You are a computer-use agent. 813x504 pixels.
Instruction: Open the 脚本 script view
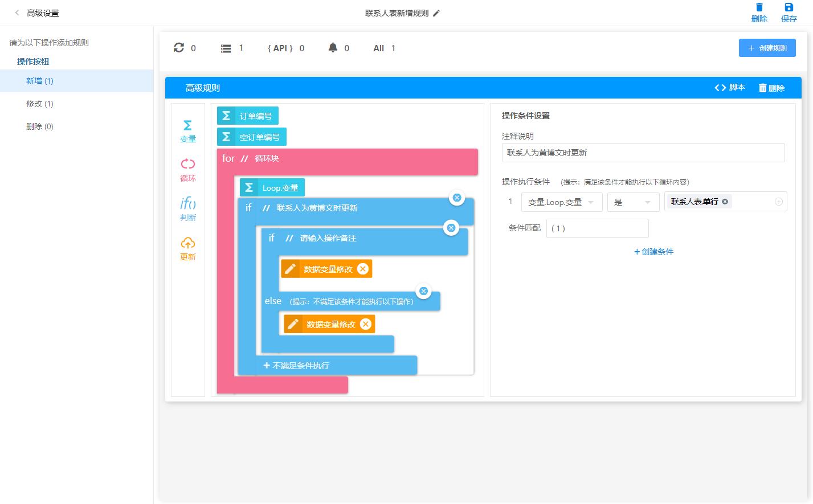coord(730,88)
